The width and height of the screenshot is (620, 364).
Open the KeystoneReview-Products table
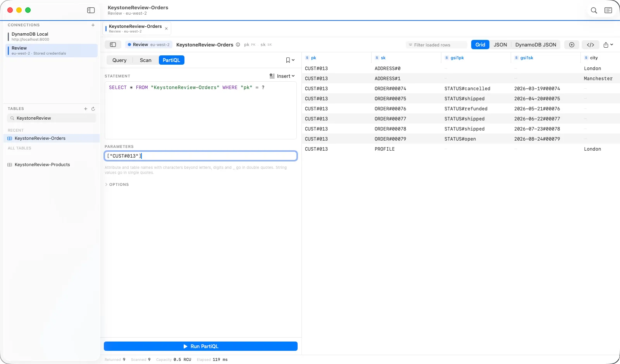coord(52,165)
